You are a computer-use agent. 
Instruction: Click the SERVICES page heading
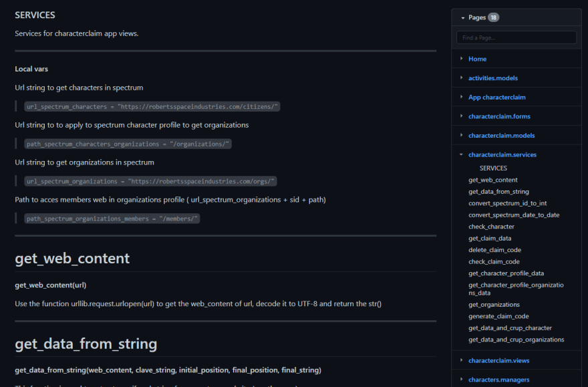(35, 15)
